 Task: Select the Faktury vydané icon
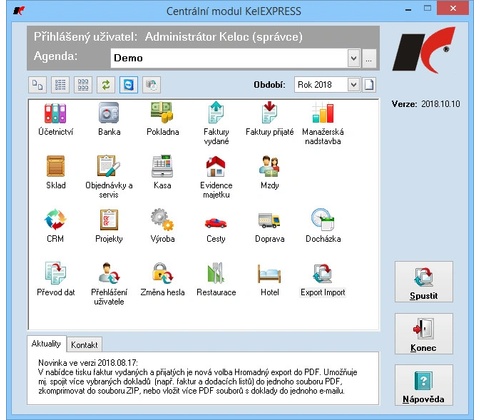[216, 123]
